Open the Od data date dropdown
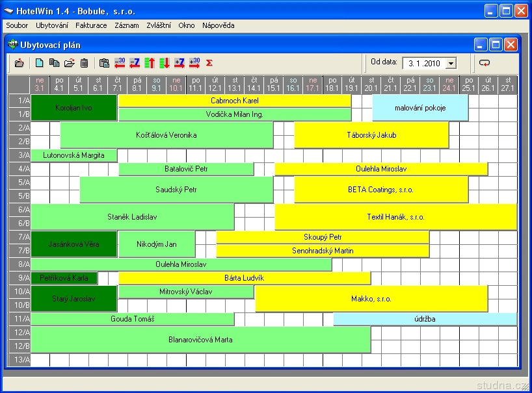The image size is (532, 393). [x=451, y=64]
